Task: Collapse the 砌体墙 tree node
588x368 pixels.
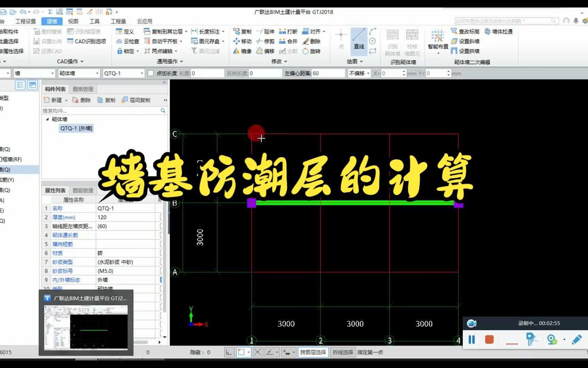Action: pos(47,119)
